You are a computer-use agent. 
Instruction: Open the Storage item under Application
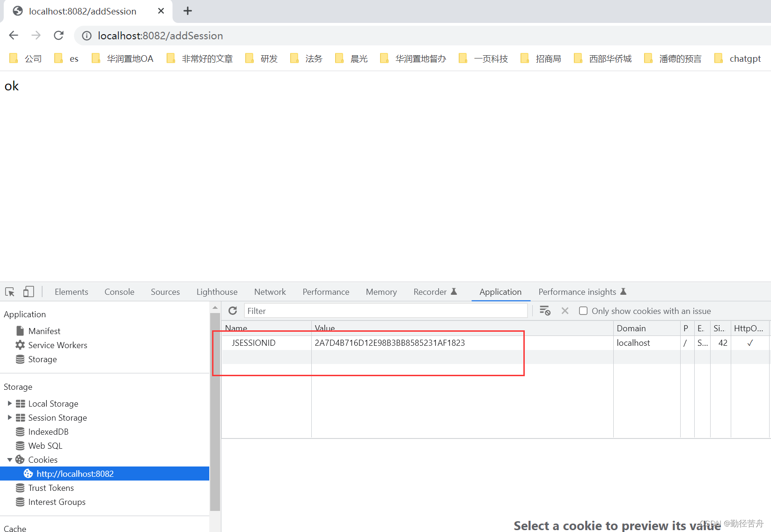tap(42, 359)
